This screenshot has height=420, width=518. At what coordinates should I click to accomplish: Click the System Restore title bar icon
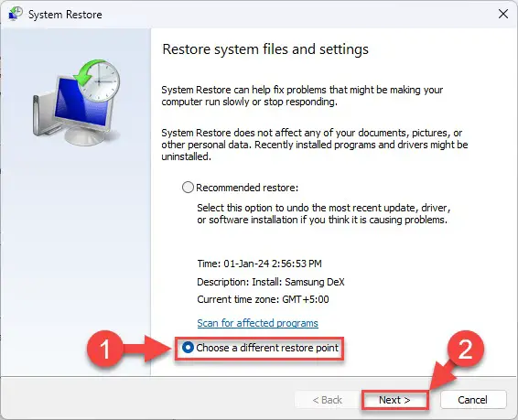click(x=16, y=15)
